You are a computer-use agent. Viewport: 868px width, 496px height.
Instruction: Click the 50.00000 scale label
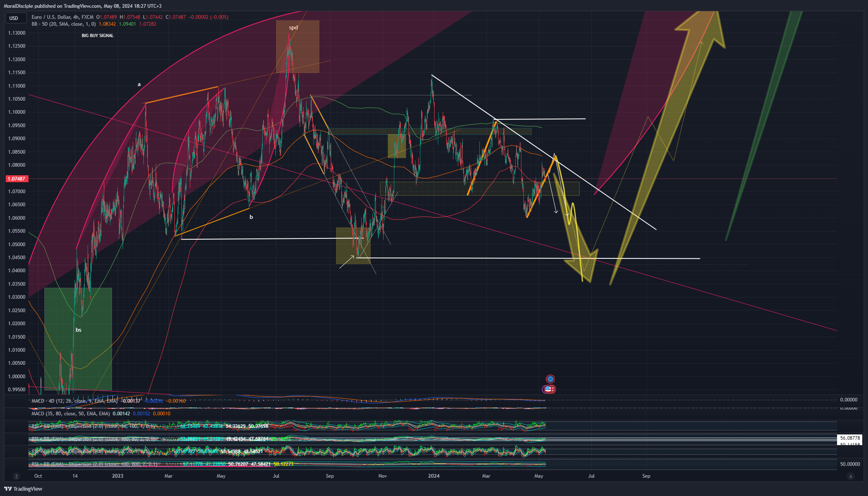click(x=850, y=464)
